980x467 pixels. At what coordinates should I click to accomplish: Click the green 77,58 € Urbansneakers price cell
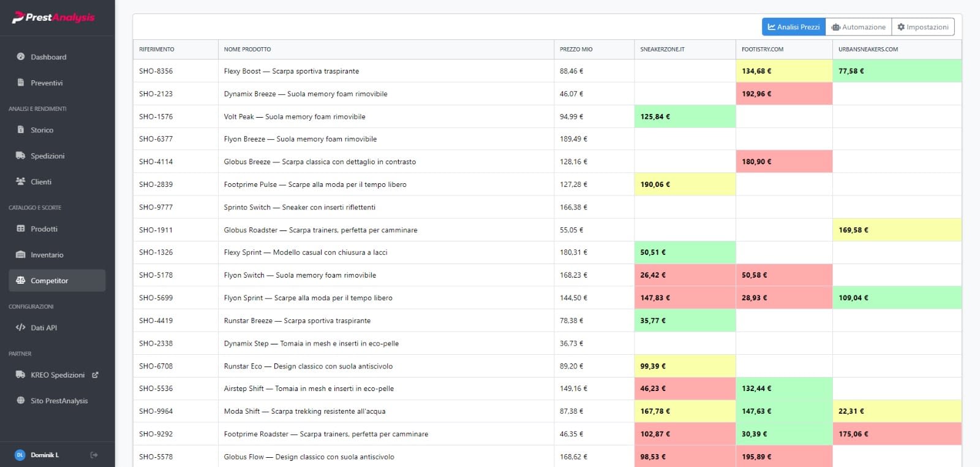tap(896, 71)
